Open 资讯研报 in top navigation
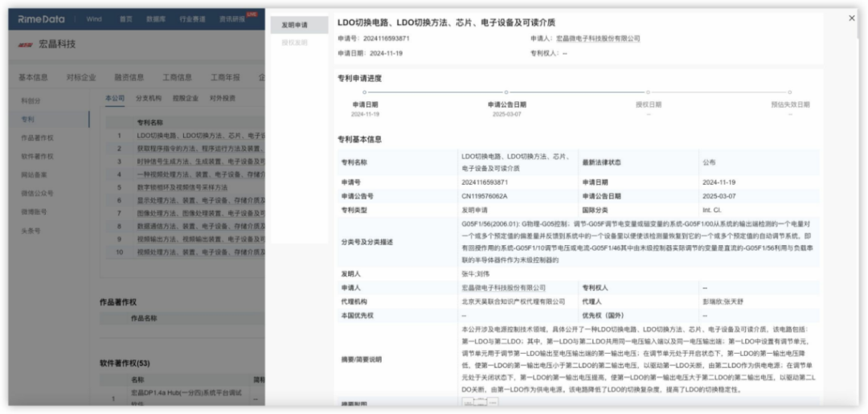The height and width of the screenshot is (414, 868). 232,19
